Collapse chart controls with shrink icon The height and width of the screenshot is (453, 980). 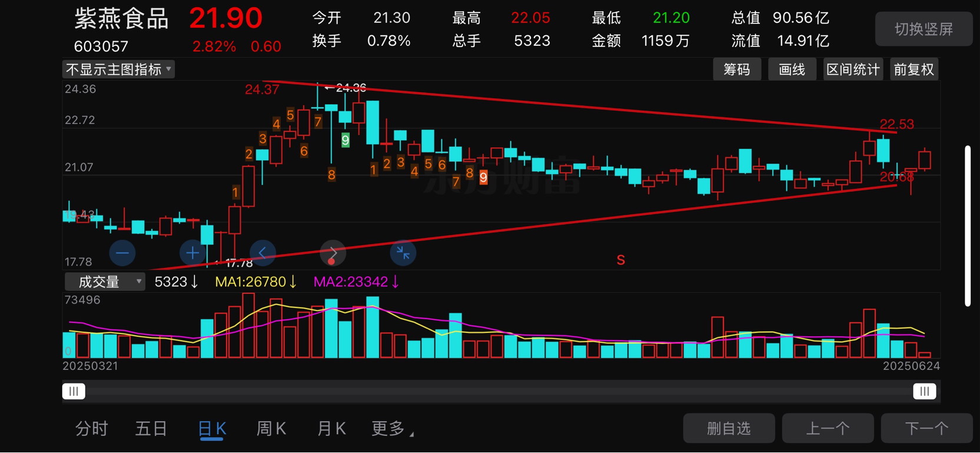click(x=403, y=253)
